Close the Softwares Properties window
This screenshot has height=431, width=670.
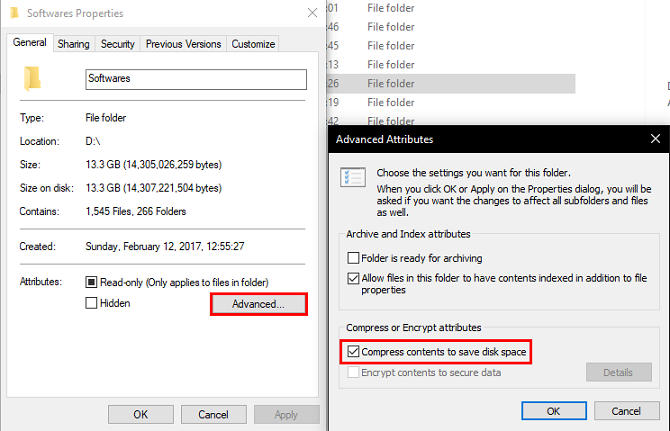point(312,13)
